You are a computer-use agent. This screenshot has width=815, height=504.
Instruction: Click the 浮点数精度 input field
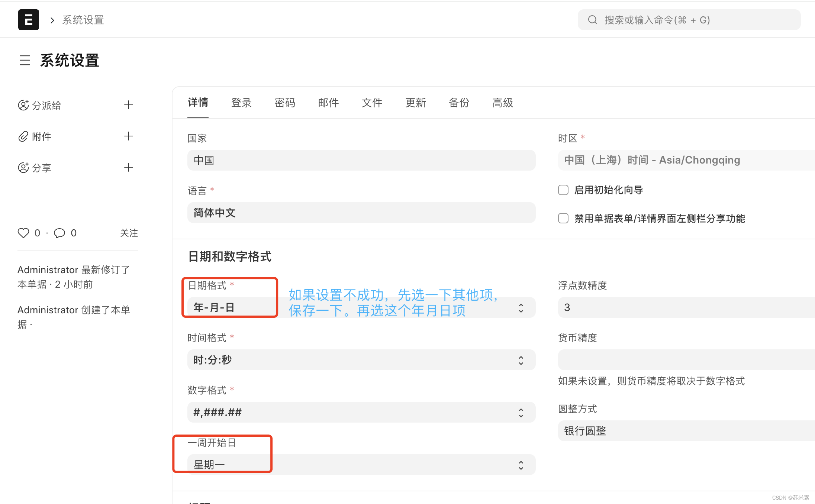[x=684, y=307]
